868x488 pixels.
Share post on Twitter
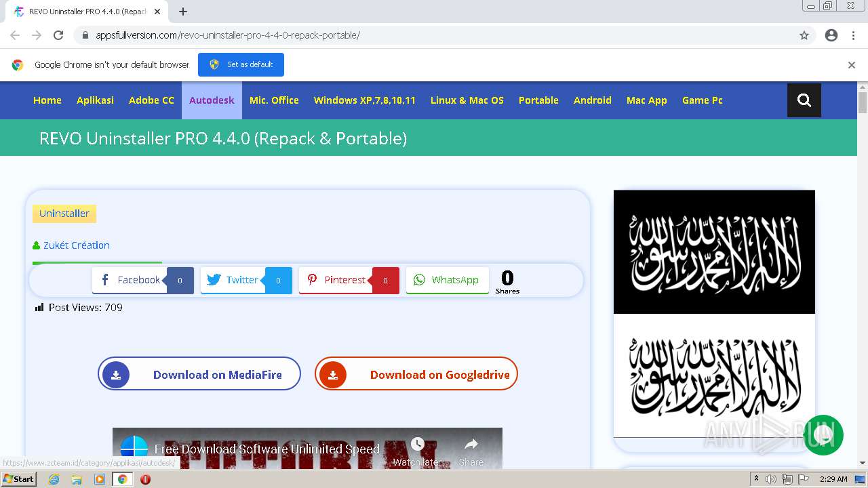pyautogui.click(x=246, y=280)
